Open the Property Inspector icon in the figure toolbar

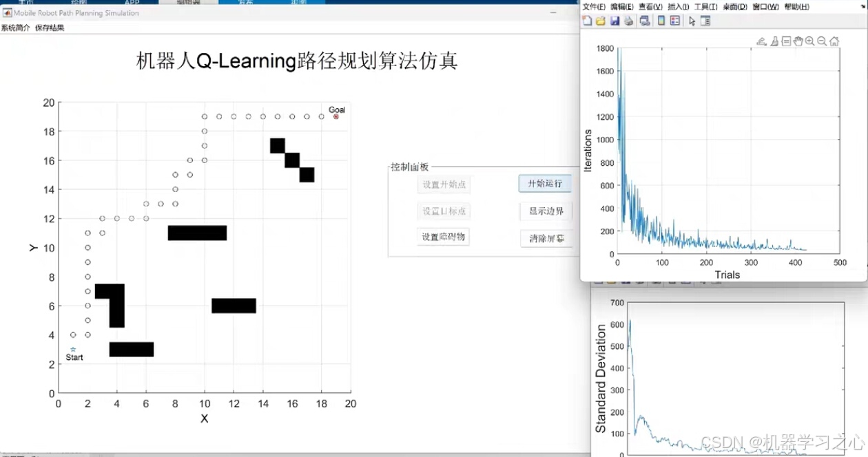[x=705, y=21]
